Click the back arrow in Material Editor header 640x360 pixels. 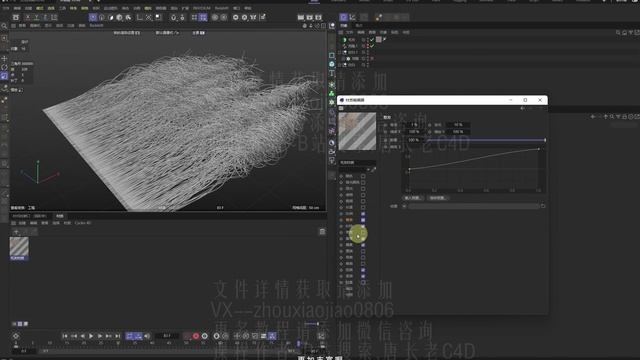coord(522,109)
